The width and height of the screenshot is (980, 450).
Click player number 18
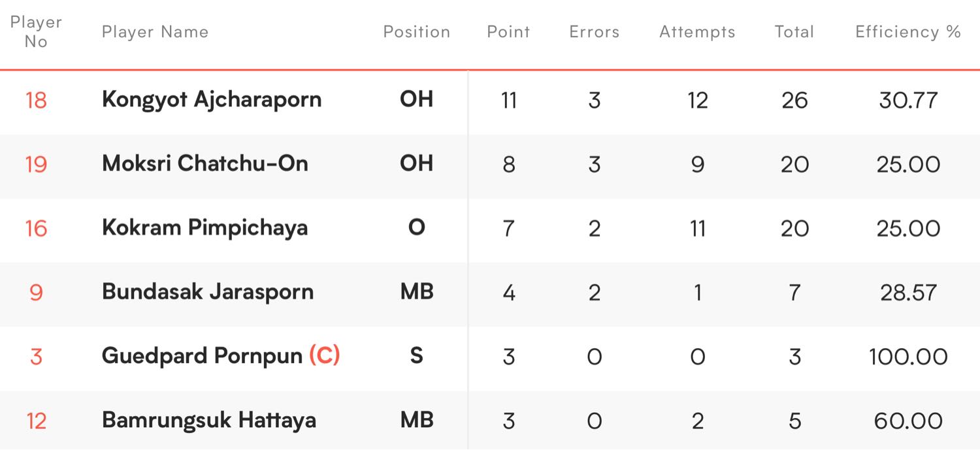coord(36,100)
